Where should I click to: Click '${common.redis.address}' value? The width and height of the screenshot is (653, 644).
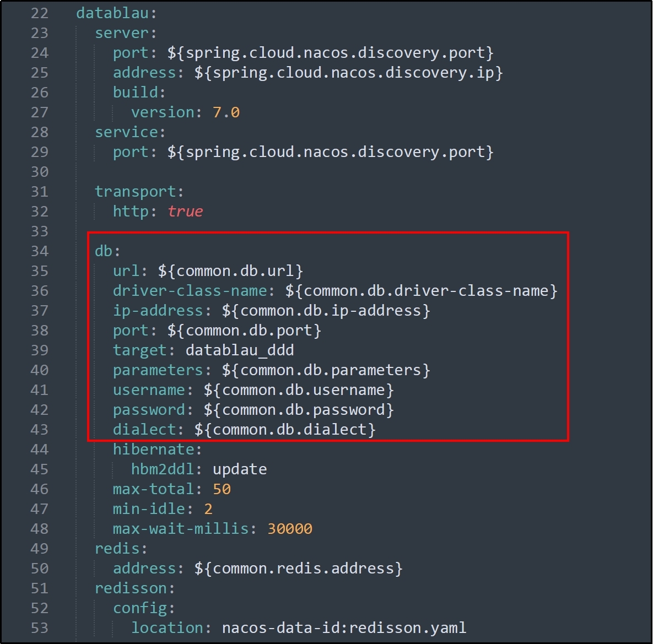click(x=299, y=569)
